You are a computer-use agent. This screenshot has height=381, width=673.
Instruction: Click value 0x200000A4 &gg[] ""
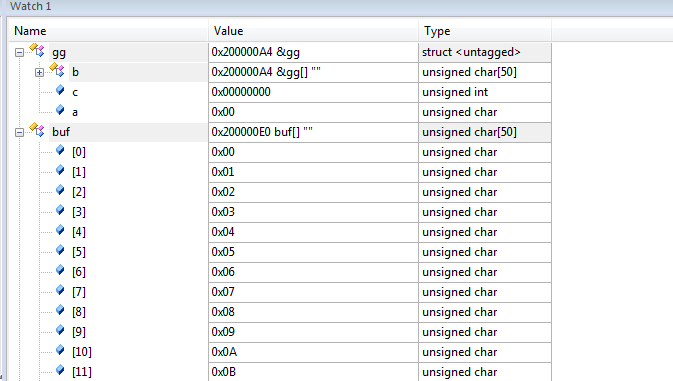266,72
